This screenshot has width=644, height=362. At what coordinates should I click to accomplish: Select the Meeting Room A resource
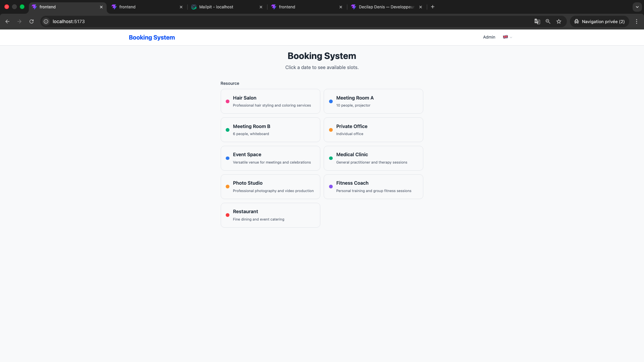point(373,101)
